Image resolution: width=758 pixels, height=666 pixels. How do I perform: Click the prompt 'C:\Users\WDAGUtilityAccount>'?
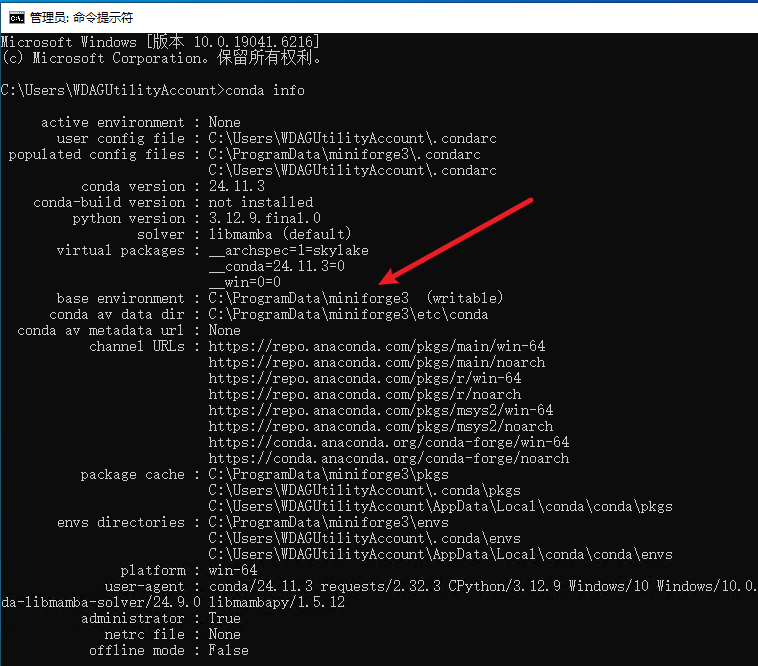113,90
